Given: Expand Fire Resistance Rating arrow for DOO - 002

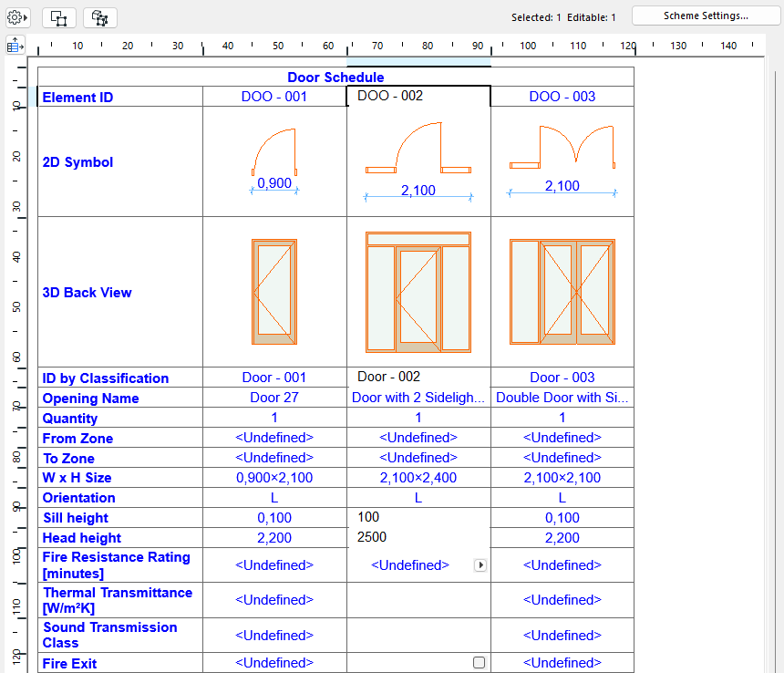Looking at the screenshot, I should (x=480, y=565).
